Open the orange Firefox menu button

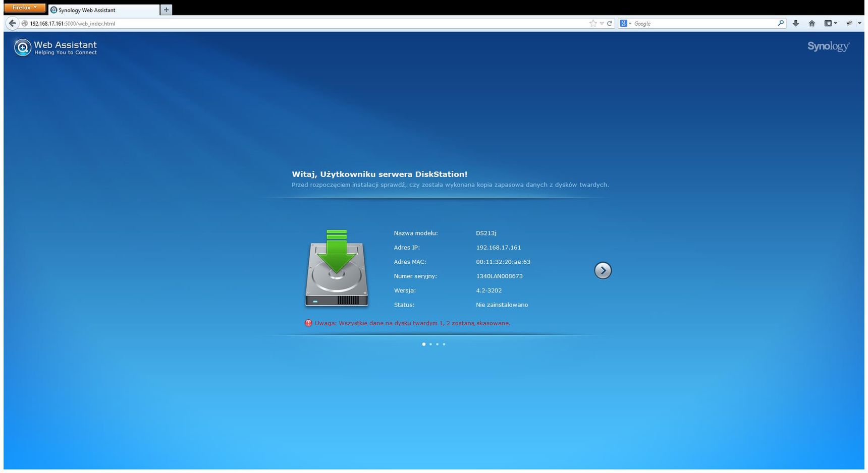(25, 8)
